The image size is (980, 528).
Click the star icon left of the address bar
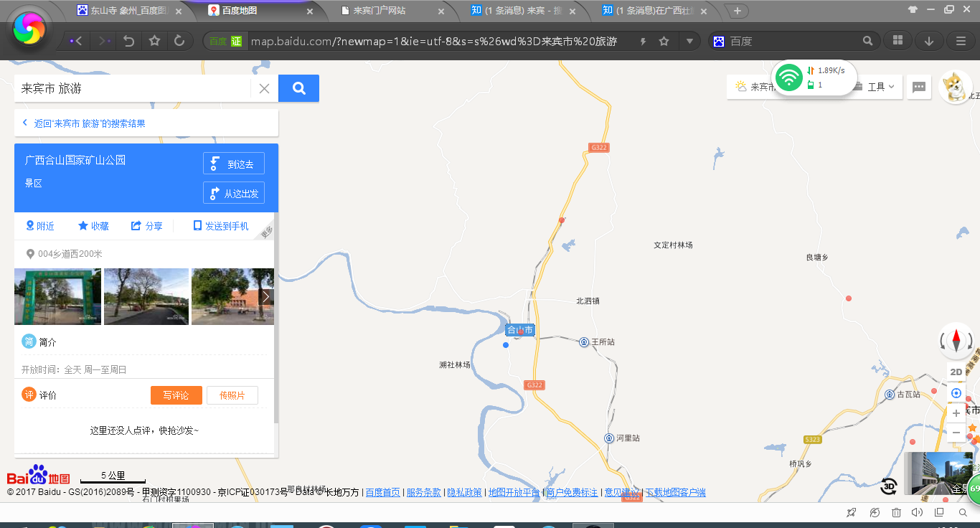[154, 41]
